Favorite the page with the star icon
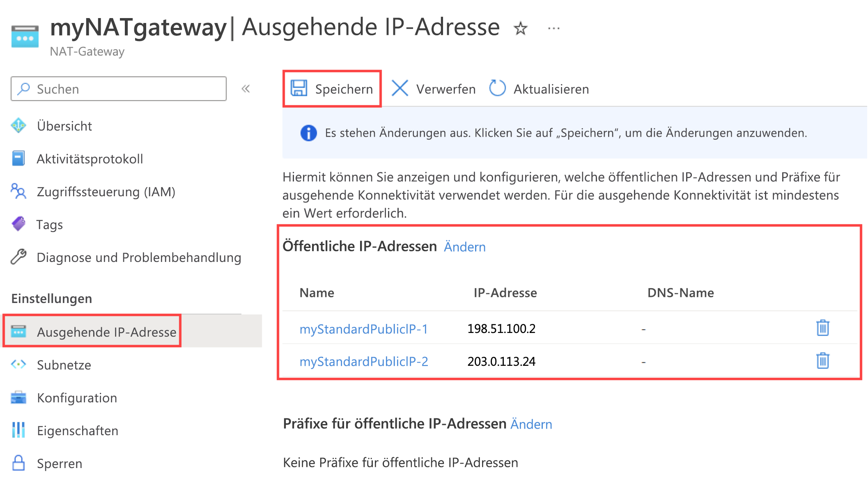 click(x=521, y=28)
